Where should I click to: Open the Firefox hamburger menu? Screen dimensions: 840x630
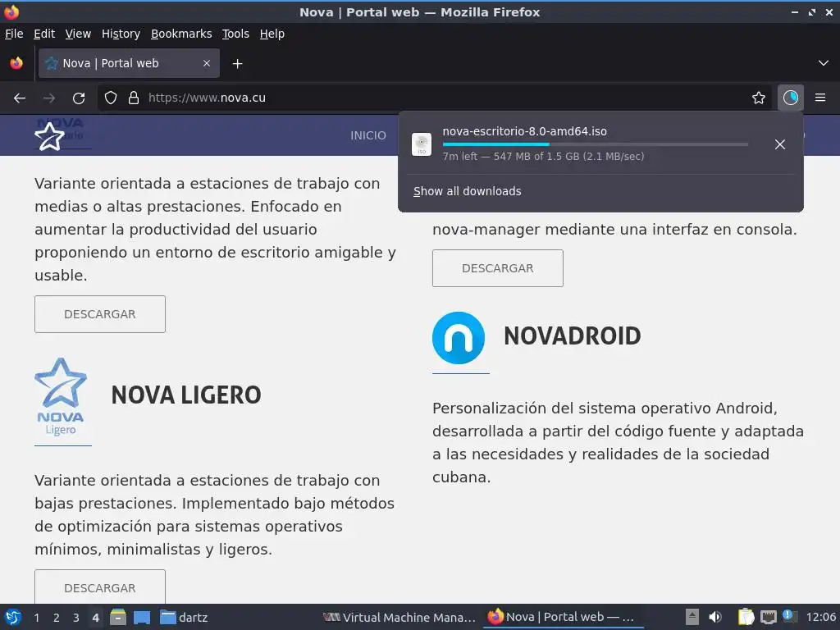point(820,98)
